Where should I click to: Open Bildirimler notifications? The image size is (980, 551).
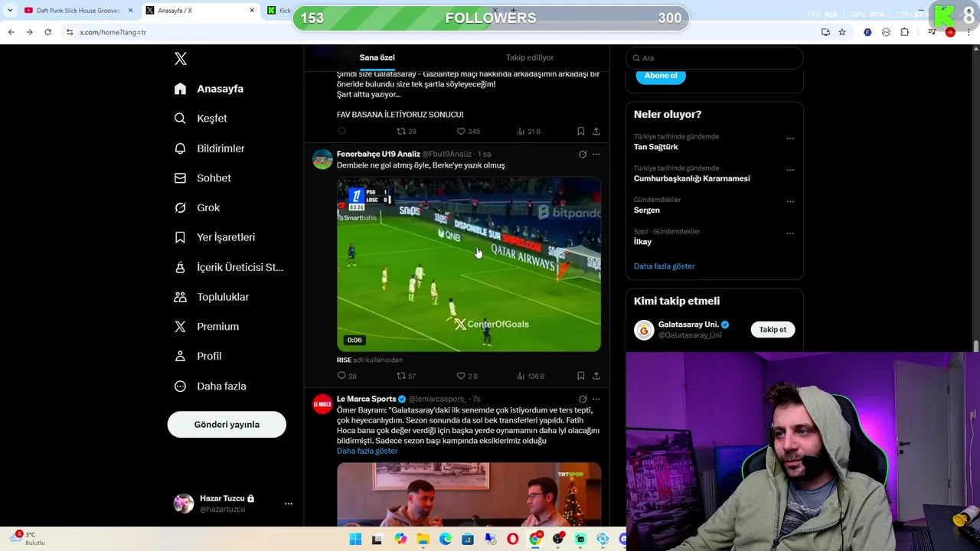[x=209, y=148]
